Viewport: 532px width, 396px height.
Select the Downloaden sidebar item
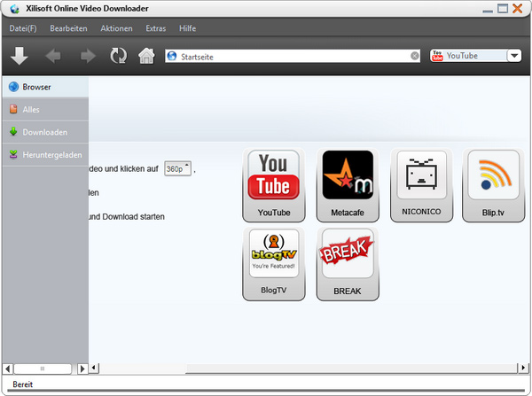45,132
